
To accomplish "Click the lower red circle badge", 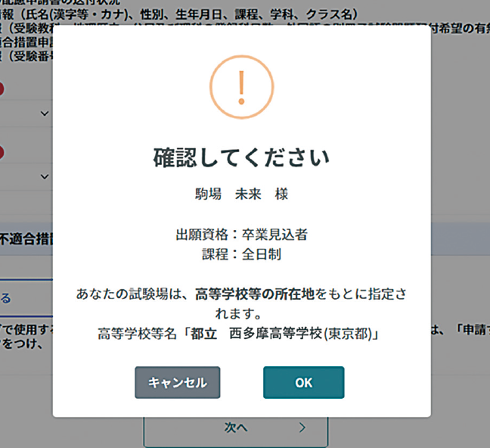I will tap(2, 152).
